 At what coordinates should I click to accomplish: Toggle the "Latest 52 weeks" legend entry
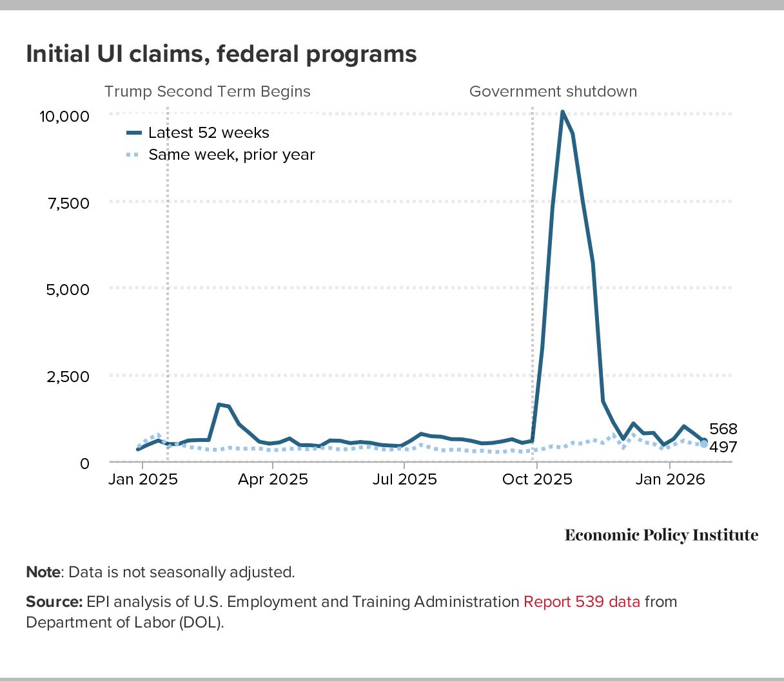[208, 133]
